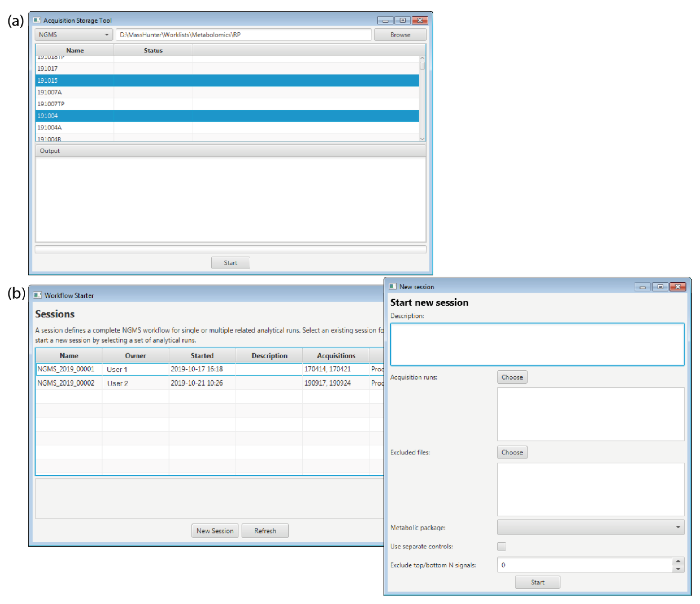The image size is (700, 604).
Task: Click into the Description text area
Action: 537,344
